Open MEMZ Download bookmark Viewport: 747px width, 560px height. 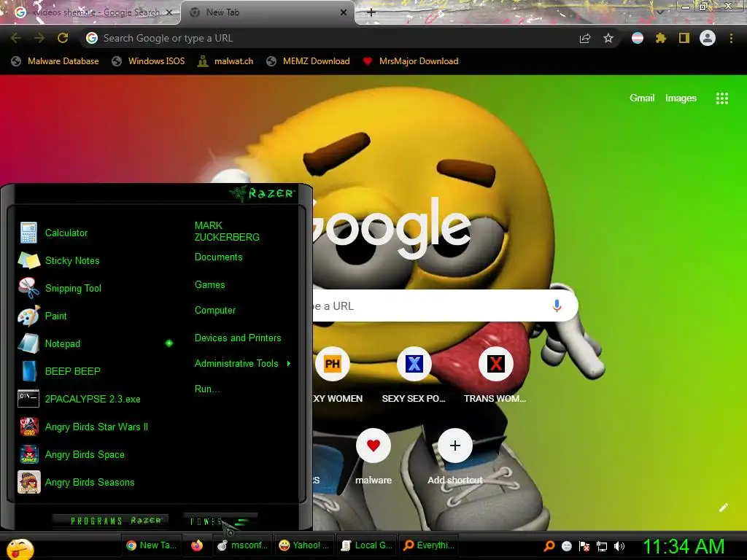coord(309,61)
